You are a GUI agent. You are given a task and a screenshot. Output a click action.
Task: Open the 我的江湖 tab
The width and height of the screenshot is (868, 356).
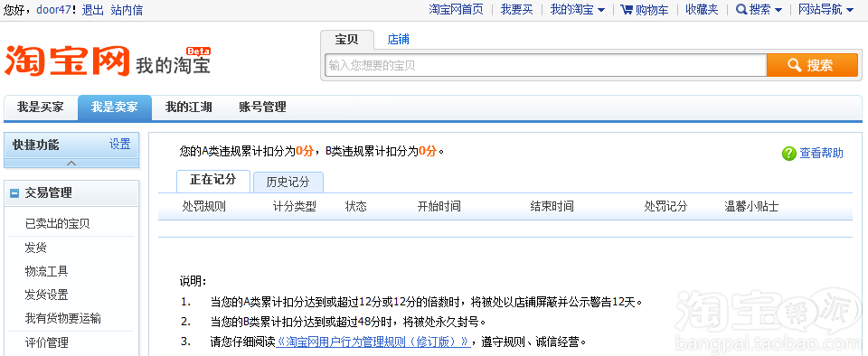189,108
